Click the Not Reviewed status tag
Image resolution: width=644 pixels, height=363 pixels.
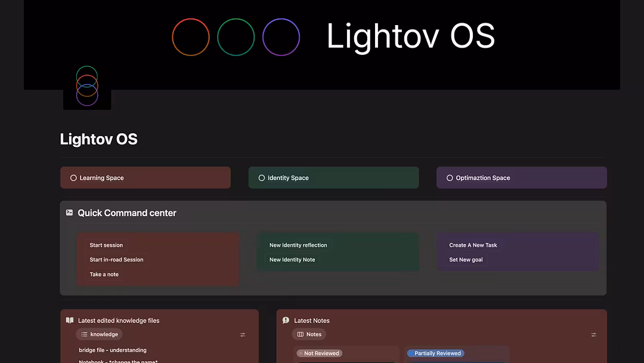[320, 353]
